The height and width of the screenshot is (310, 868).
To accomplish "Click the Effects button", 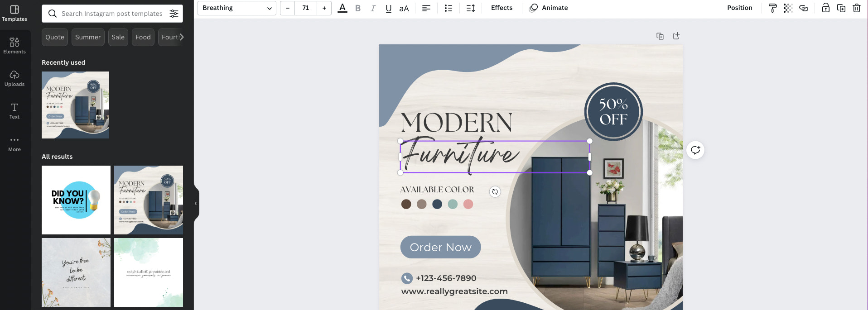I will pyautogui.click(x=502, y=8).
